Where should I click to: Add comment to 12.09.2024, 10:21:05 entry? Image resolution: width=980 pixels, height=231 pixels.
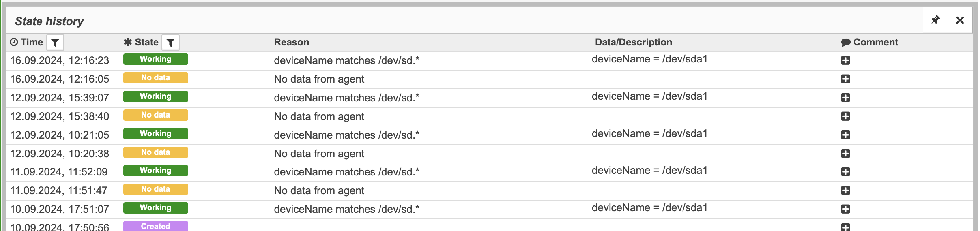tap(845, 135)
